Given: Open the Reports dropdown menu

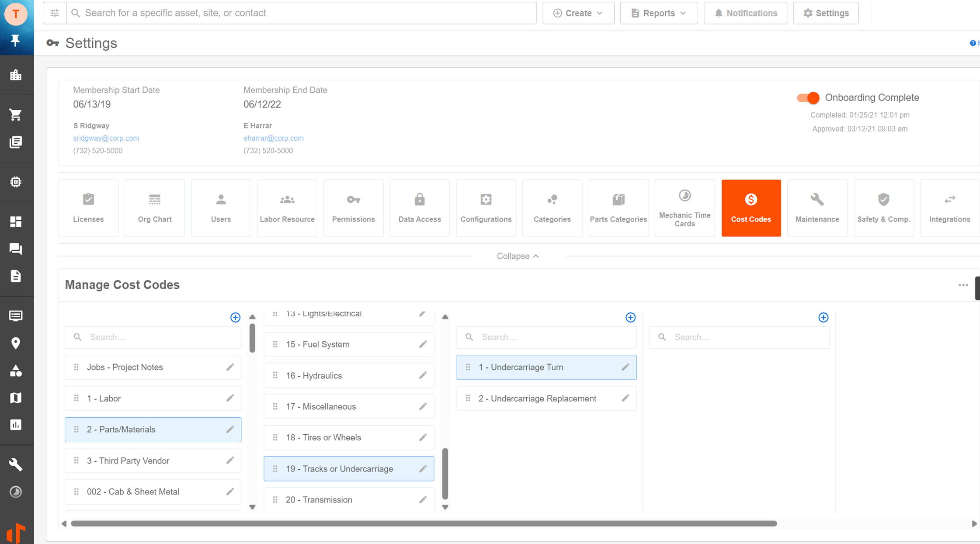Looking at the screenshot, I should [x=658, y=13].
